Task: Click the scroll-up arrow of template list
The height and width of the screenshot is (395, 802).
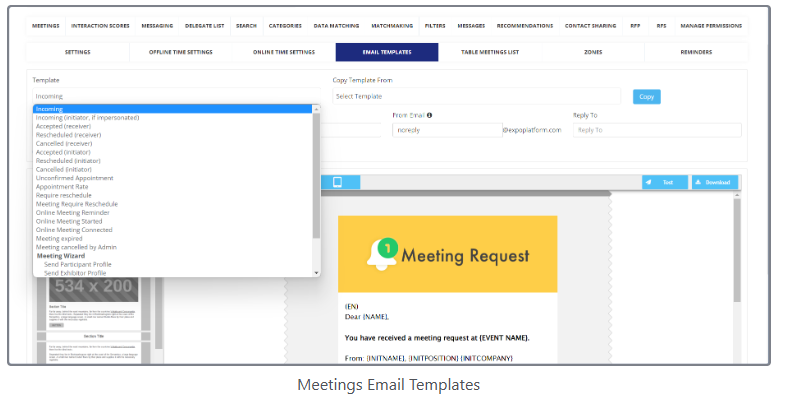Action: [x=316, y=109]
